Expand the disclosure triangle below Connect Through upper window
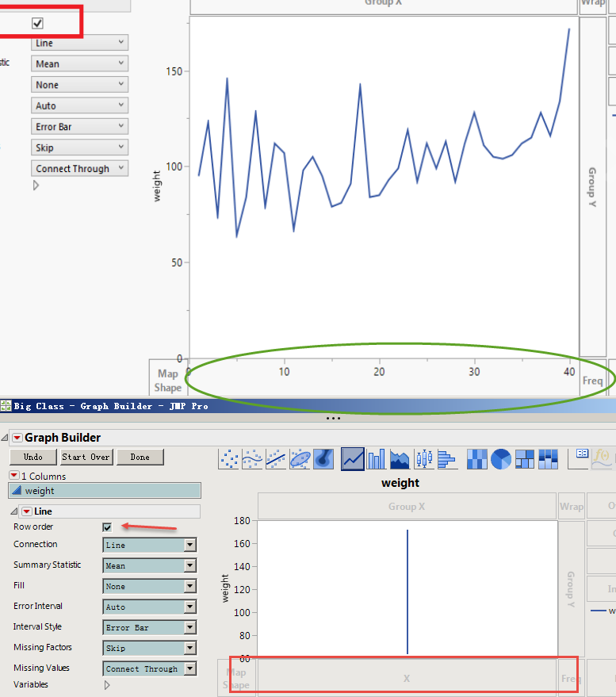Image resolution: width=616 pixels, height=697 pixels. [x=36, y=186]
